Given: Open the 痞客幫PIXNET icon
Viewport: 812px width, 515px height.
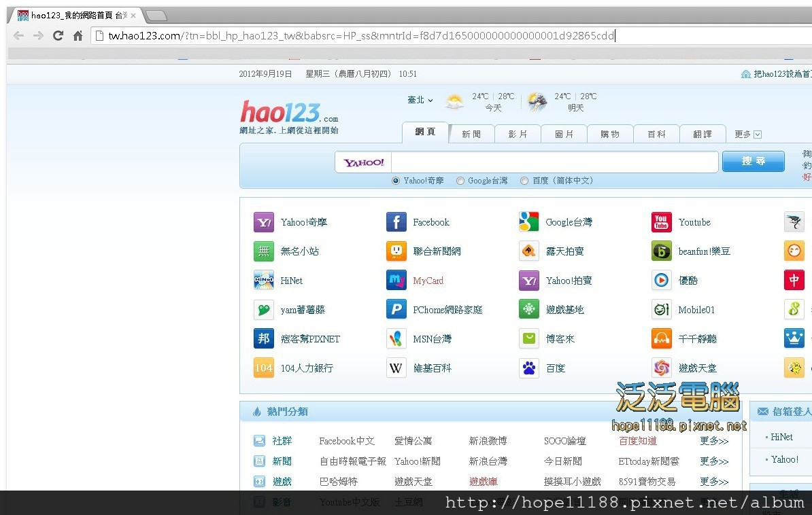Looking at the screenshot, I should [264, 339].
